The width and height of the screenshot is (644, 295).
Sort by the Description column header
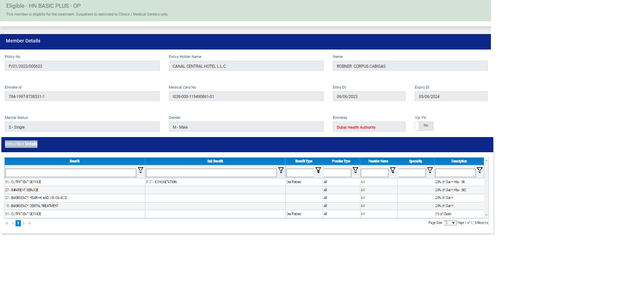coord(459,161)
